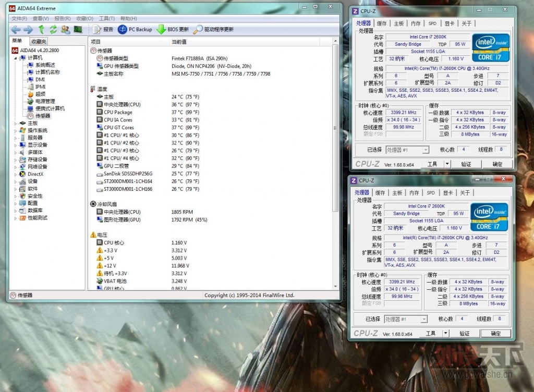534x392 pixels.
Task: Click 工具 dropdown arrow in upper CPU-Z
Action: pos(447,164)
